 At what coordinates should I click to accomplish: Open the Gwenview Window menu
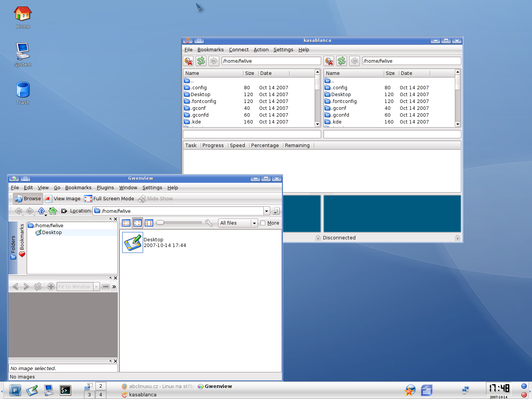point(128,188)
